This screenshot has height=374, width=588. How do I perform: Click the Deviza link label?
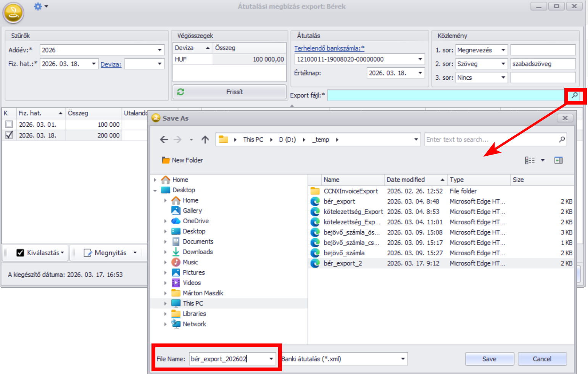click(x=111, y=64)
